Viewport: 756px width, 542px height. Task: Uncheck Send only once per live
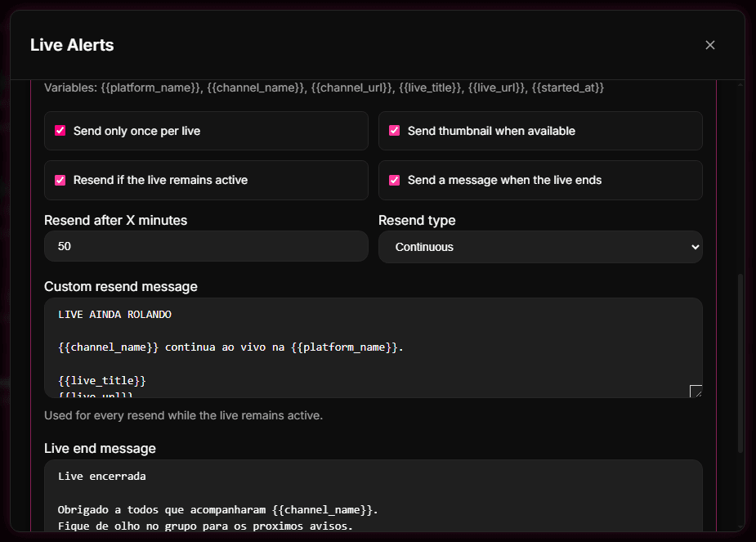[60, 131]
